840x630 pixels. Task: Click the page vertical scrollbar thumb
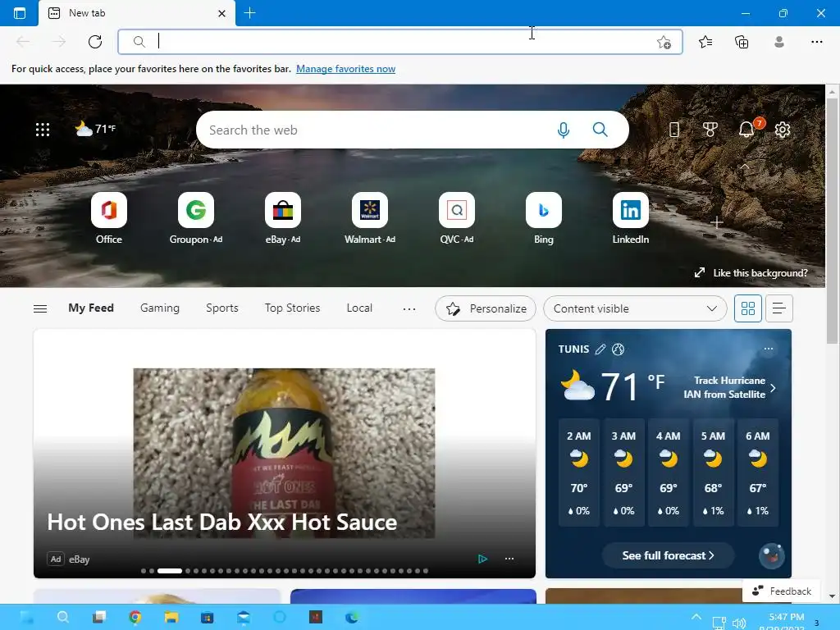(x=832, y=221)
